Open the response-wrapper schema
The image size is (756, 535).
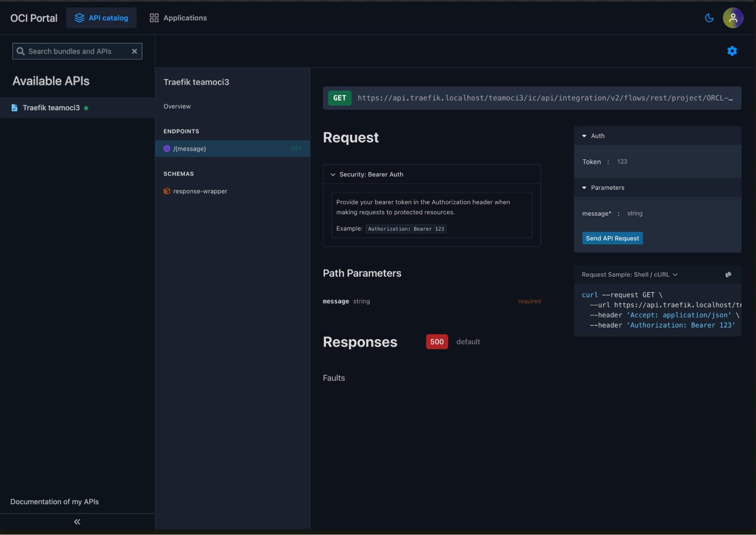tap(200, 191)
